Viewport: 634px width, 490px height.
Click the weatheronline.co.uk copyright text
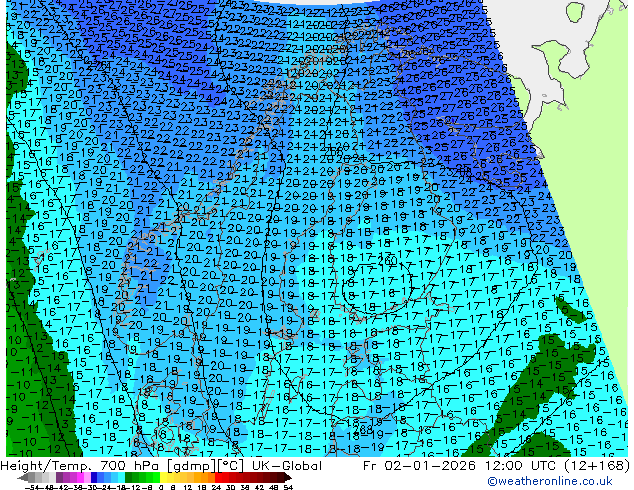[x=550, y=481]
